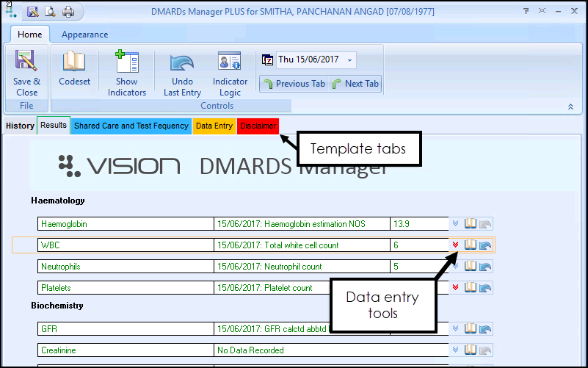Click the Next Tab button

pos(356,84)
